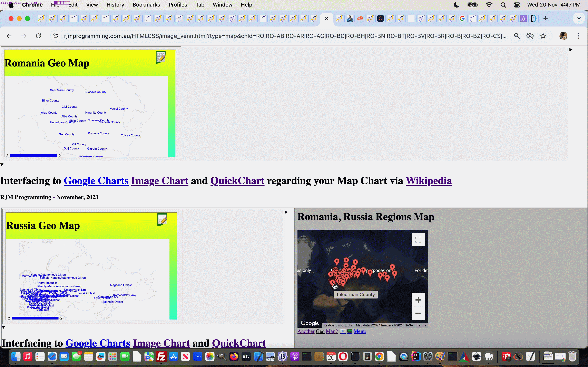Bookmark this page with star icon
The height and width of the screenshot is (367, 588).
543,36
